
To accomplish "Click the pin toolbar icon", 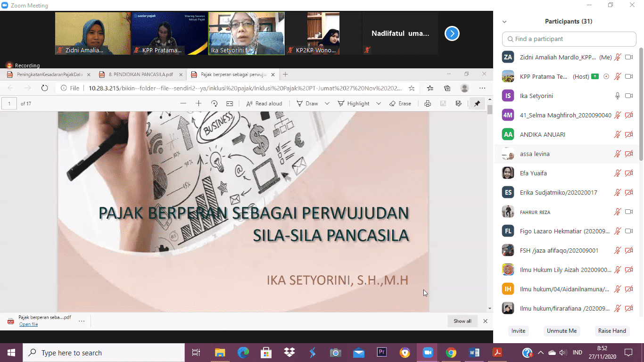I will pos(477,104).
